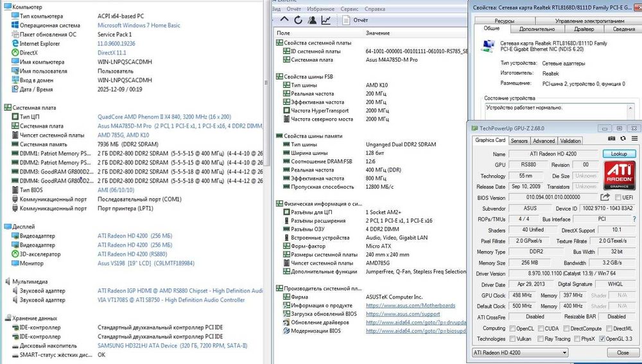This screenshot has width=642, height=364.
Task: Open the asus.com/support BIOS download link
Action: pyautogui.click(x=403, y=314)
